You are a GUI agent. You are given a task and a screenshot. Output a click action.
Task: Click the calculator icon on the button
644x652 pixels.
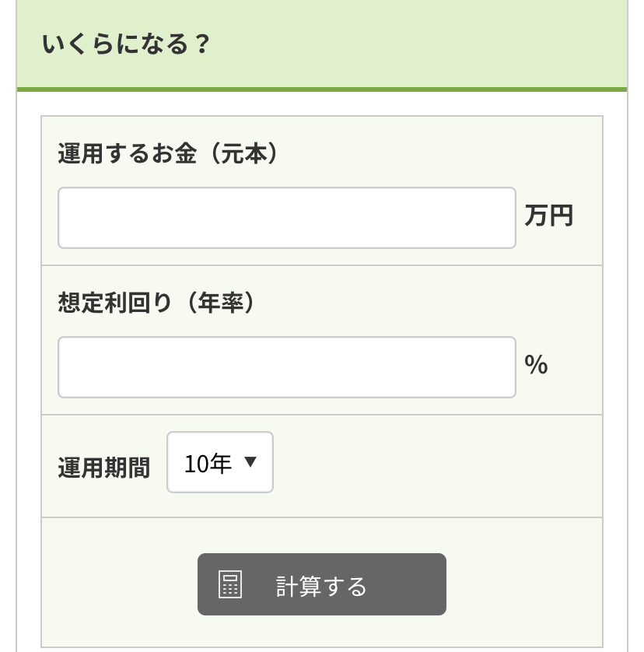[230, 584]
